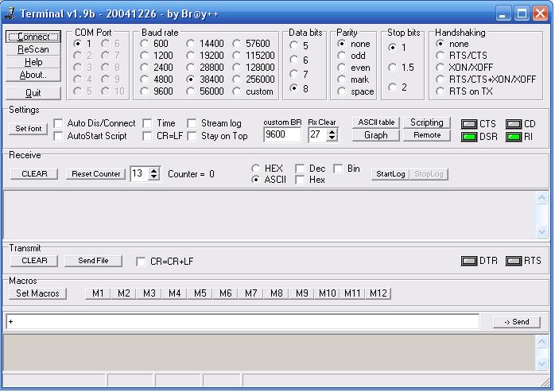The height and width of the screenshot is (392, 555).
Task: Click transmit log scroll down arrow
Action: click(541, 364)
